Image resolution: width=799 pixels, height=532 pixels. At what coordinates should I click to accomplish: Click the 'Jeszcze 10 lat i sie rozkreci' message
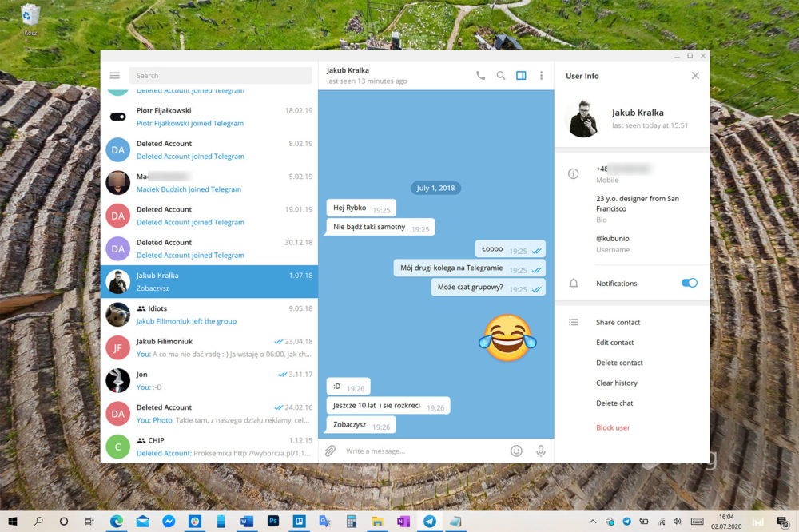pos(388,406)
